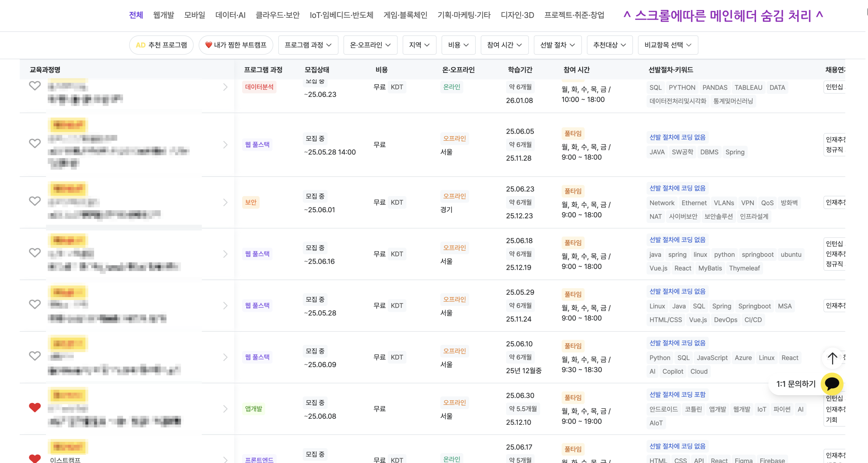Open the yellow chat bubble icon

tap(832, 383)
